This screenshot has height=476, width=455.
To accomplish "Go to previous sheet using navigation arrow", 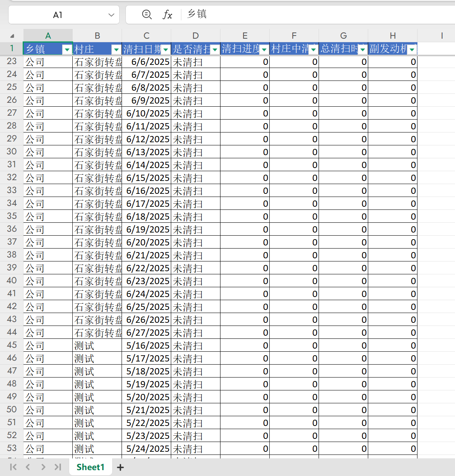I will coord(28,467).
